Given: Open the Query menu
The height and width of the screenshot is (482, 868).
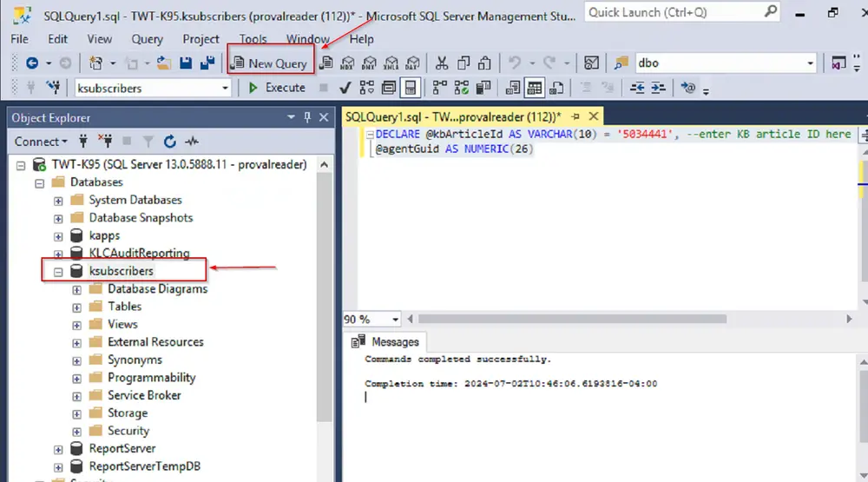Looking at the screenshot, I should click(x=147, y=39).
